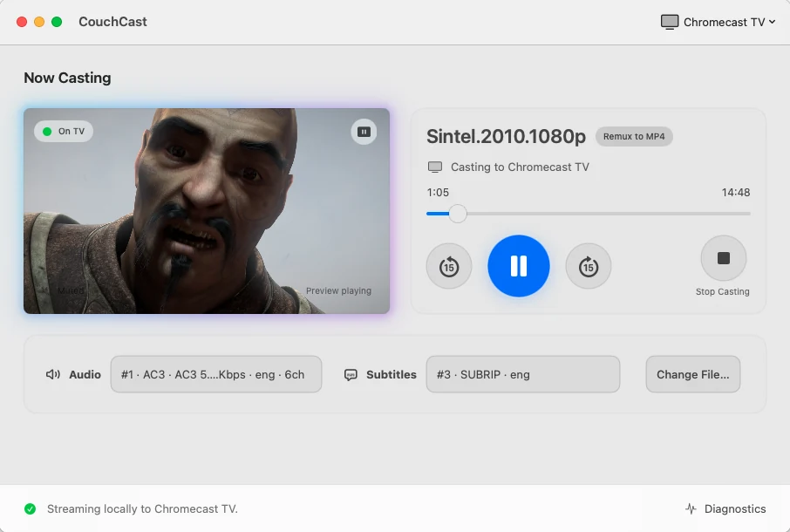This screenshot has height=532, width=790.
Task: Open the Chromecast TV device menu
Action: (x=718, y=22)
